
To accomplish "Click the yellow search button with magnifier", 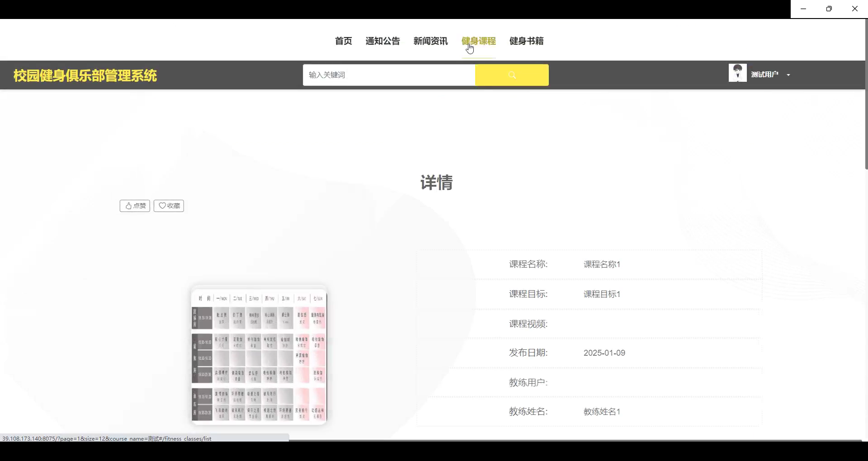I will [512, 75].
